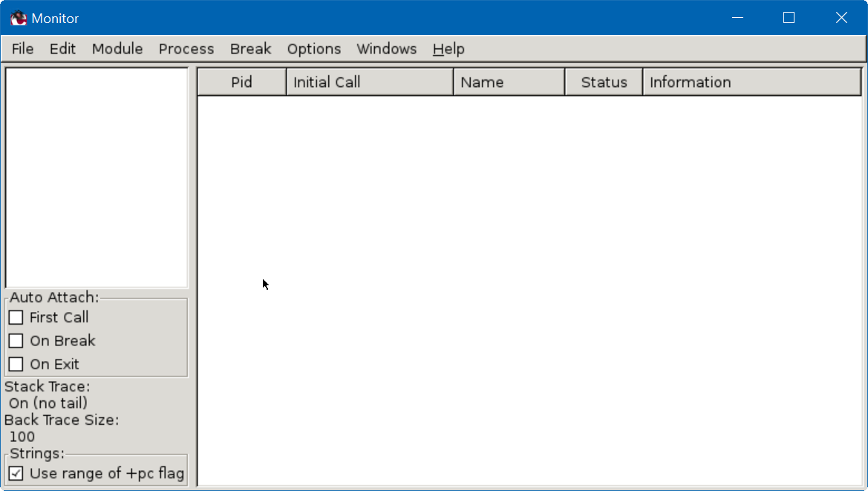Viewport: 868px width, 491px height.
Task: Open the Options menu
Action: click(x=314, y=49)
